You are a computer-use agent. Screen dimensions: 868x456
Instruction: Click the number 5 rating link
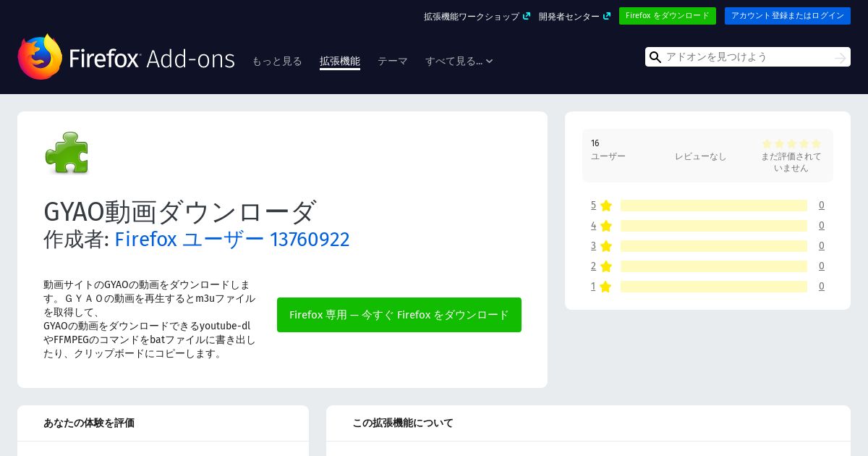(x=593, y=206)
